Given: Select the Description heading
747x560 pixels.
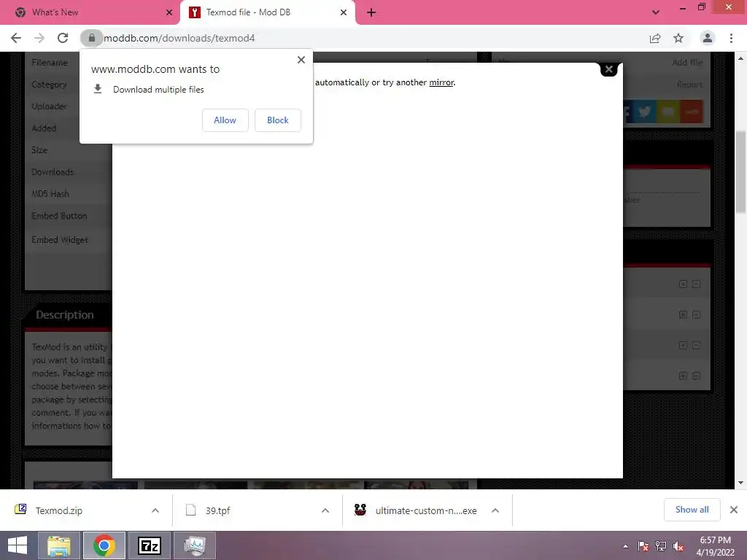Looking at the screenshot, I should tap(65, 315).
